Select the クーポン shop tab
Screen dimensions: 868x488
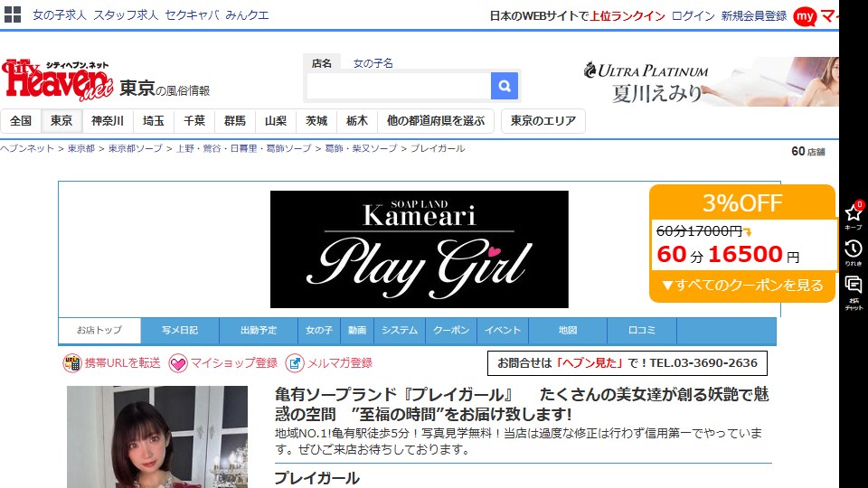point(451,331)
